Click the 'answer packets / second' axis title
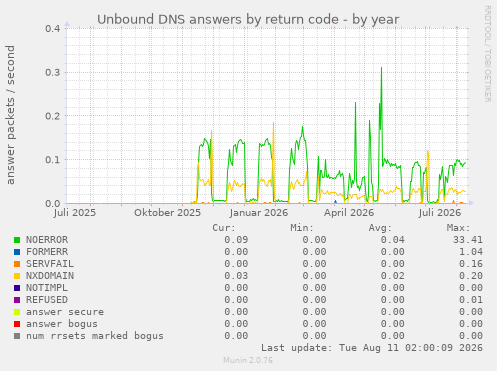The image size is (497, 371). click(10, 115)
